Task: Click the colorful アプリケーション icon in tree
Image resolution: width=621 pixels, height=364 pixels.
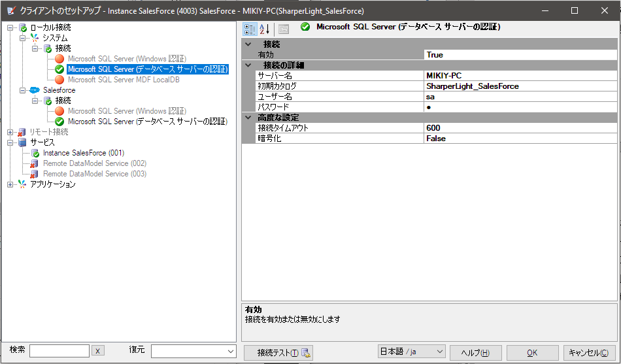Action: pos(23,184)
